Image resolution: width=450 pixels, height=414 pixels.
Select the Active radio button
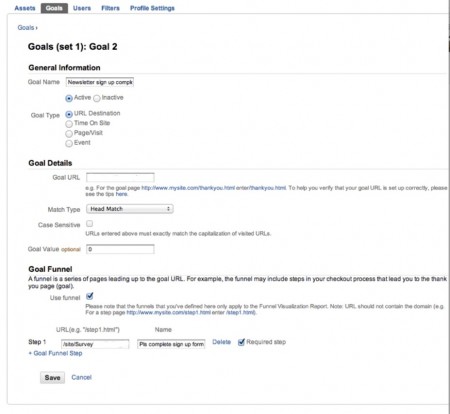click(69, 98)
